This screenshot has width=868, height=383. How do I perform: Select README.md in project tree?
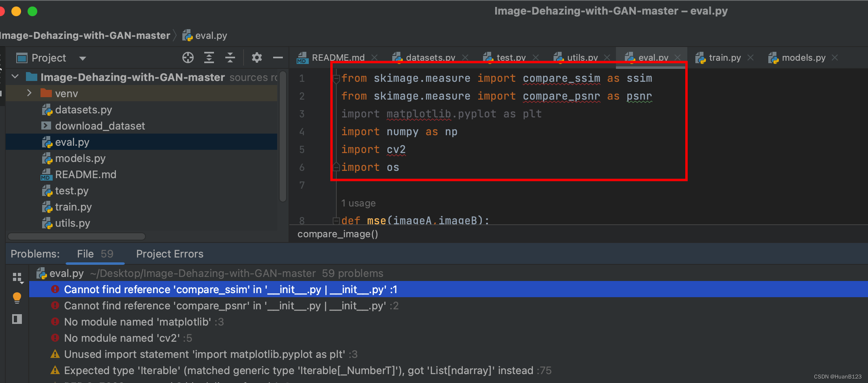[x=79, y=174]
